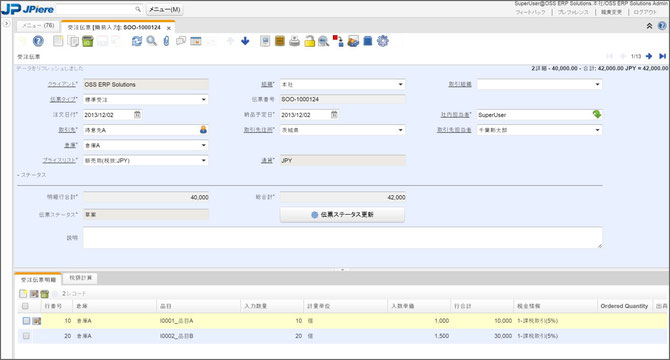Switch to the メニュー (76) tab
This screenshot has height=360, width=670.
click(x=38, y=26)
